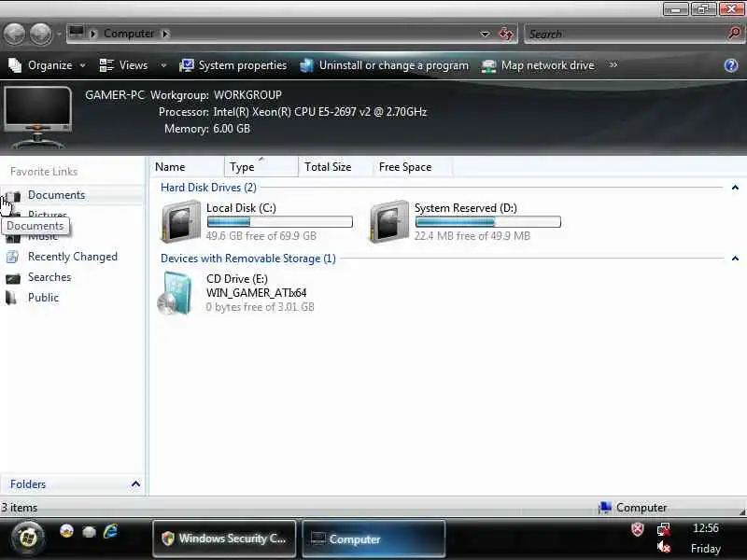The image size is (747, 560).
Task: Switch to Windows Security Center taskbar button
Action: 224,539
